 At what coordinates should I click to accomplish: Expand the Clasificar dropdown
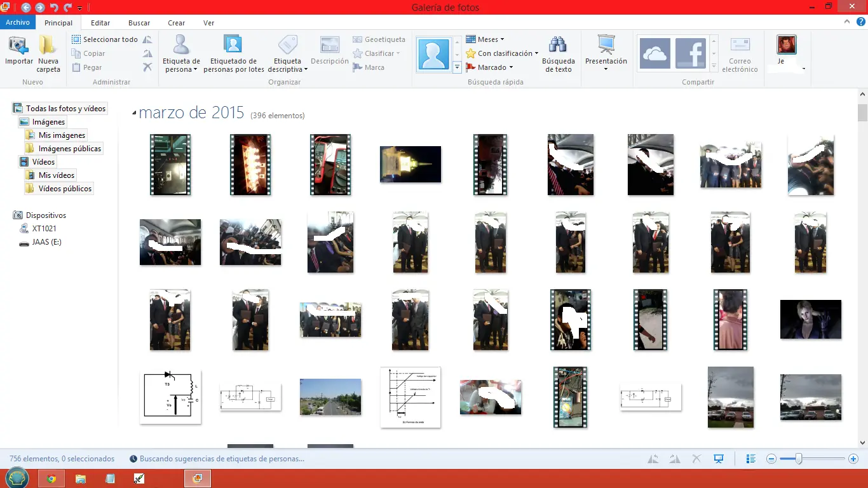pos(377,53)
